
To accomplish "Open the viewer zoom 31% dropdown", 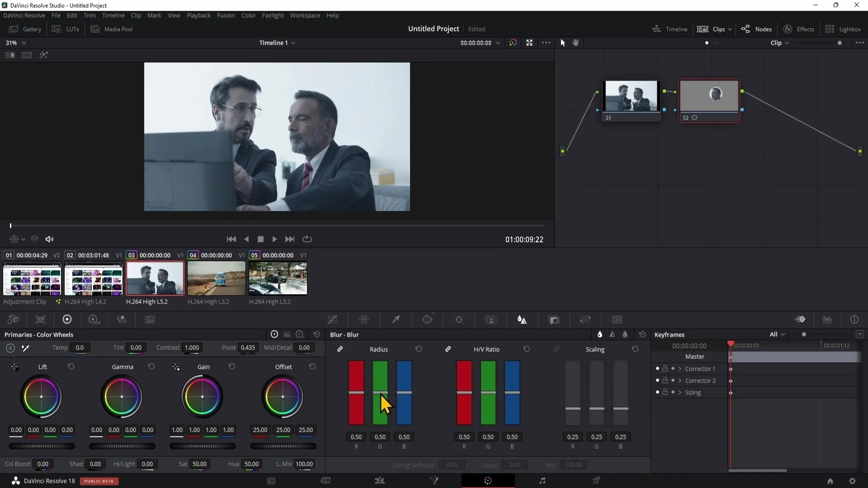I will pos(16,42).
